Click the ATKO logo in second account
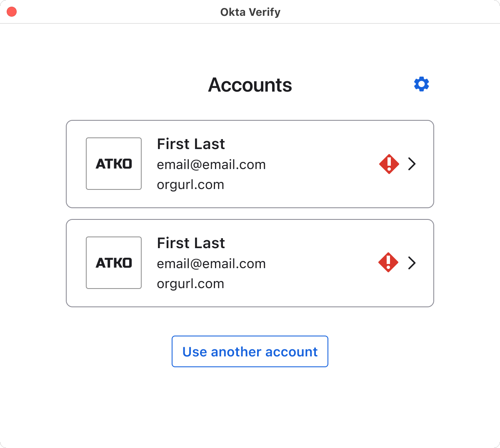 [x=114, y=263]
